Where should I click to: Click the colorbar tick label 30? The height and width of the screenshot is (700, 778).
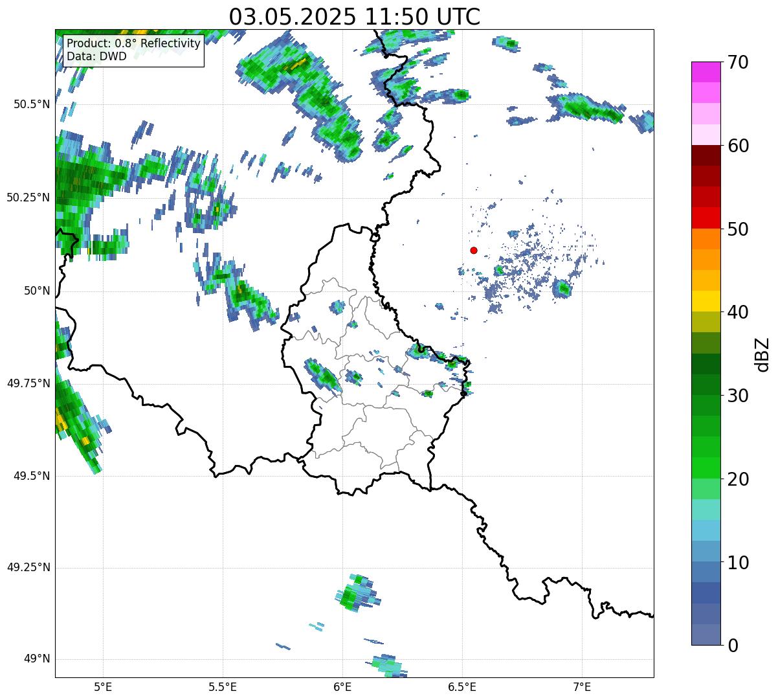(738, 396)
